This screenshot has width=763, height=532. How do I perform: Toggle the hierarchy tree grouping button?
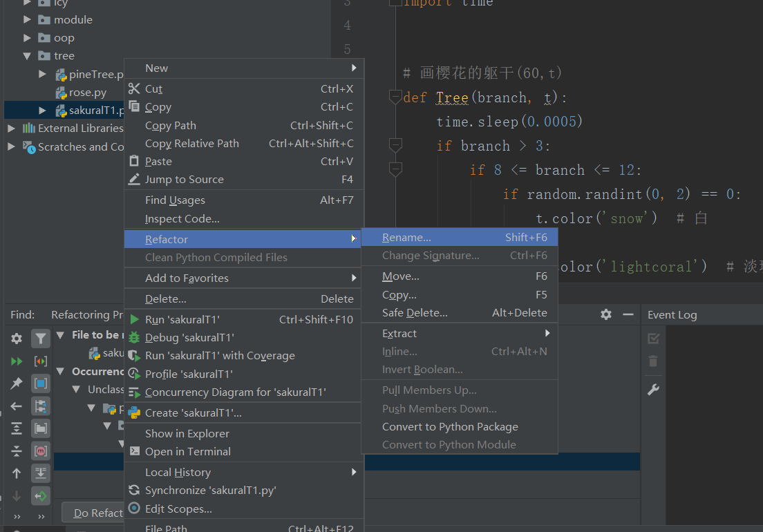tap(41, 406)
